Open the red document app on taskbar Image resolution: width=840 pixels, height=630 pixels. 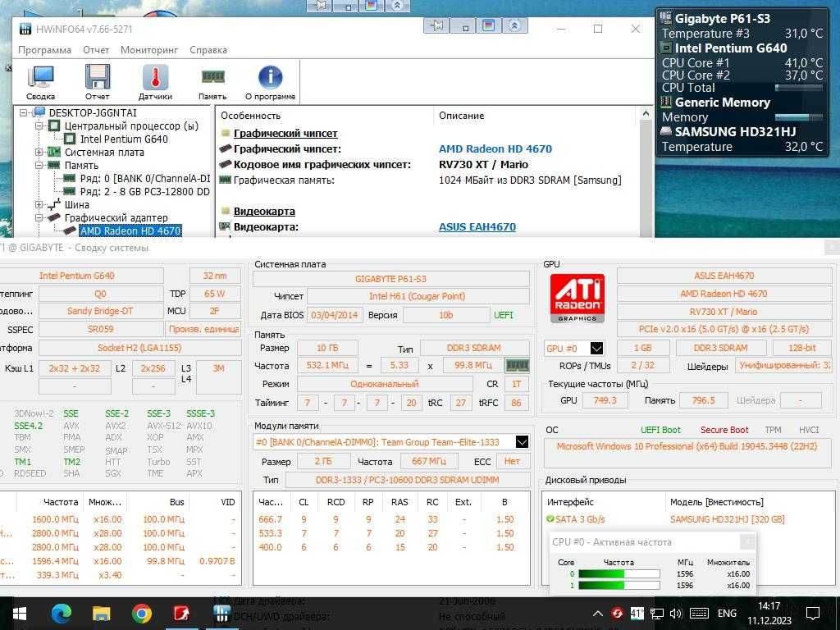point(181,614)
